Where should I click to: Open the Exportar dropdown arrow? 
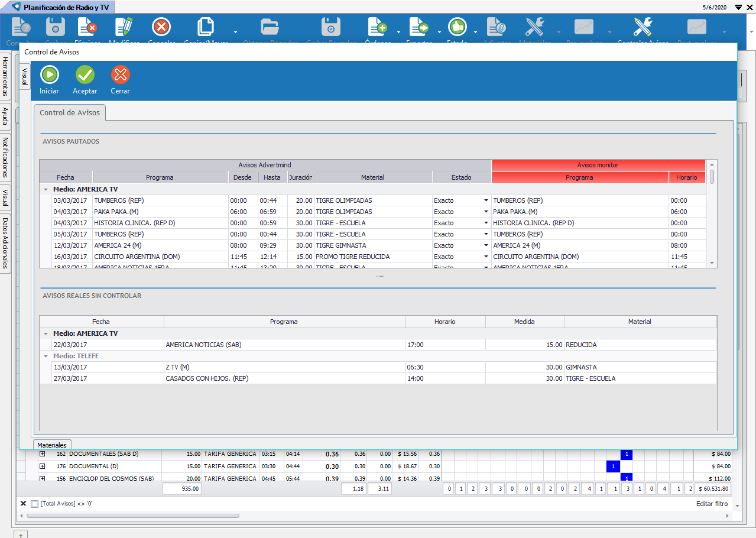tap(439, 32)
